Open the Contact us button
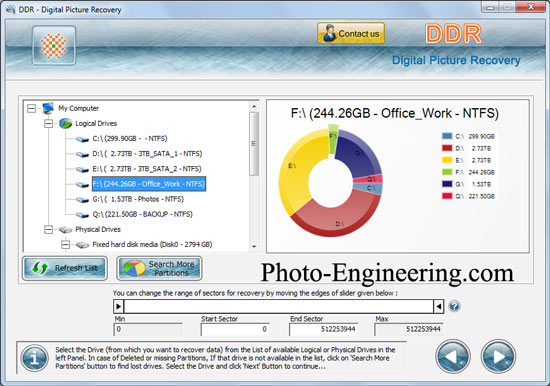Image resolution: width=550 pixels, height=386 pixels. (x=351, y=33)
